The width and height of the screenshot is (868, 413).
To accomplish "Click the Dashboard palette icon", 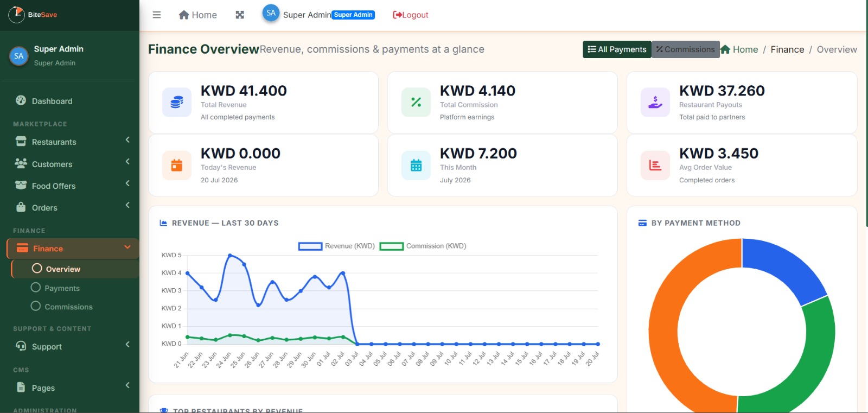I will click(x=21, y=100).
